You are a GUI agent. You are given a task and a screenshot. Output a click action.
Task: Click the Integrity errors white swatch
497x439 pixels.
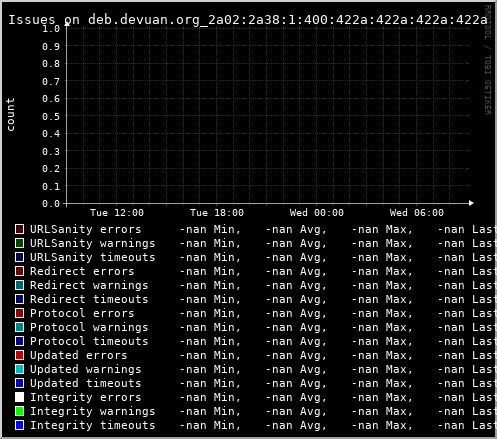coord(19,397)
